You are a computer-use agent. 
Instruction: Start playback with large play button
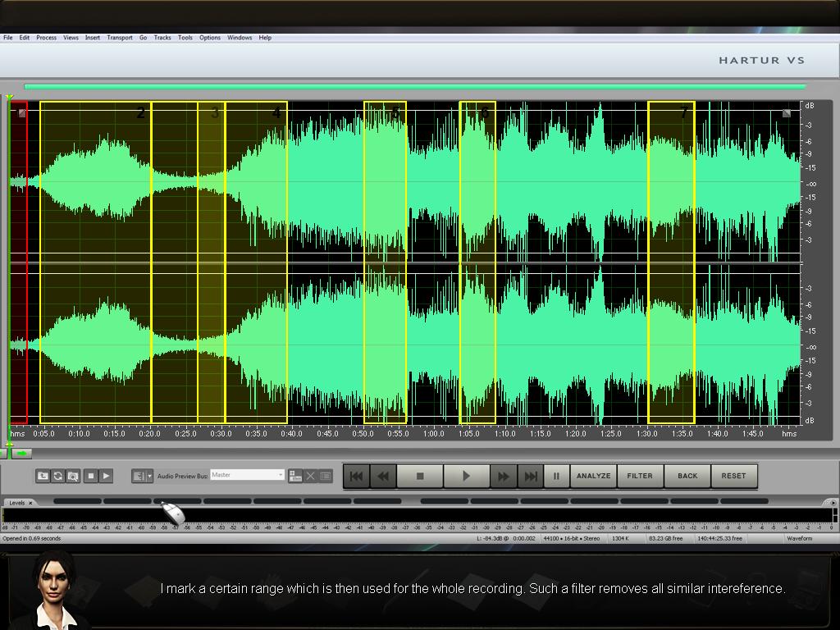466,476
